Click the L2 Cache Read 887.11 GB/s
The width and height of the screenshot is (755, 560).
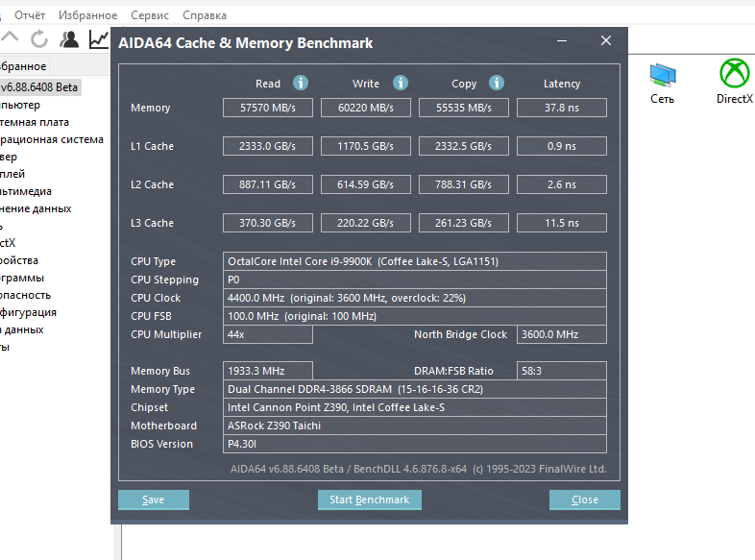pos(268,184)
